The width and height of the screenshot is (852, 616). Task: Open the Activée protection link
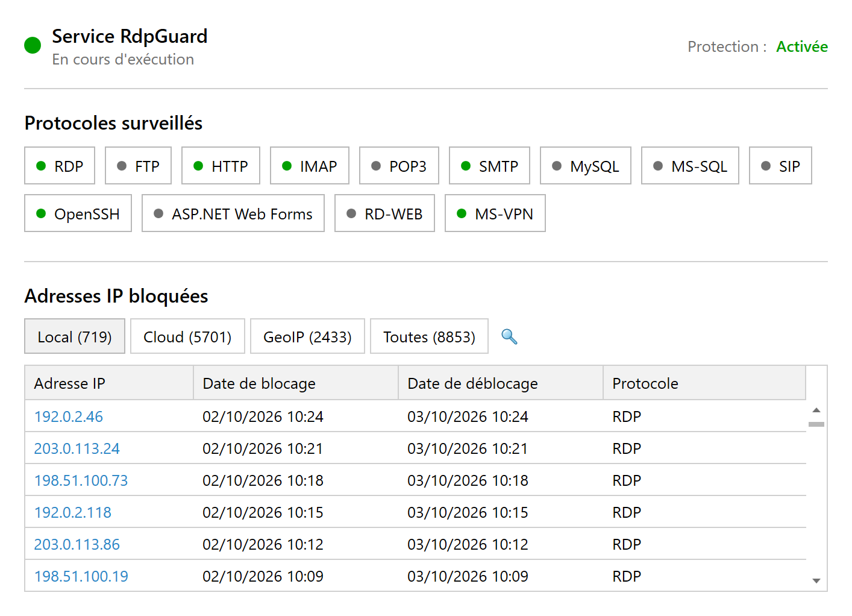801,46
